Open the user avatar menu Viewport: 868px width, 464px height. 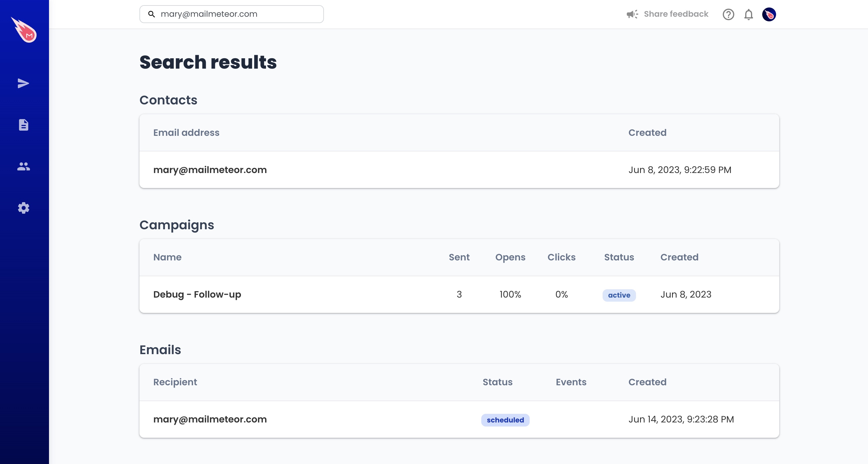coord(769,14)
